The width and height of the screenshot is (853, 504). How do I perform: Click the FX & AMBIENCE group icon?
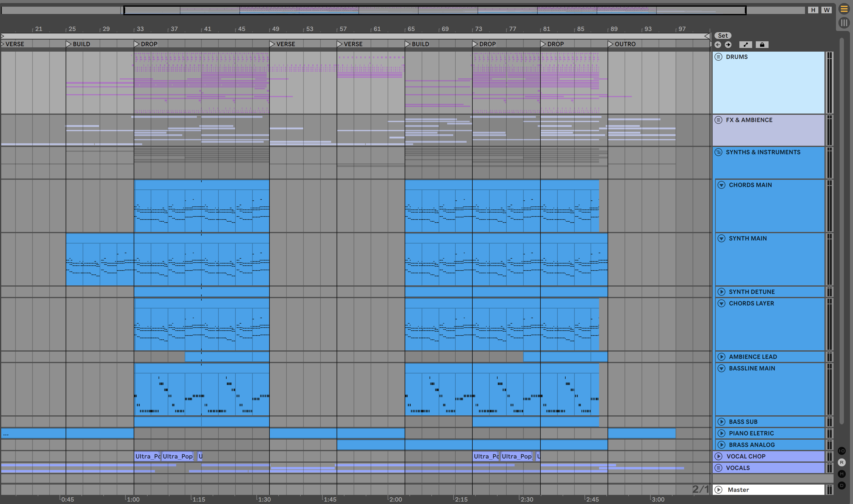click(x=718, y=120)
